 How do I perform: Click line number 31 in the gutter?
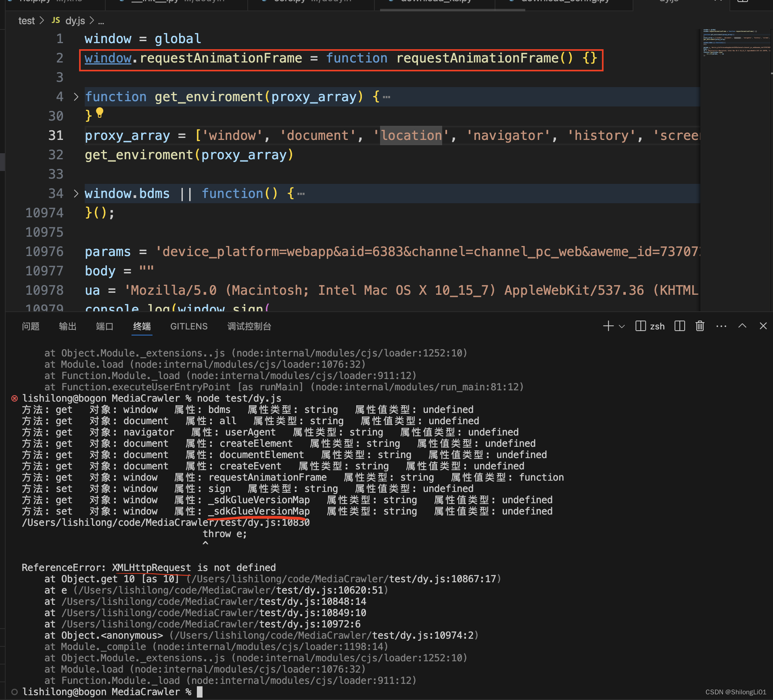click(x=56, y=135)
